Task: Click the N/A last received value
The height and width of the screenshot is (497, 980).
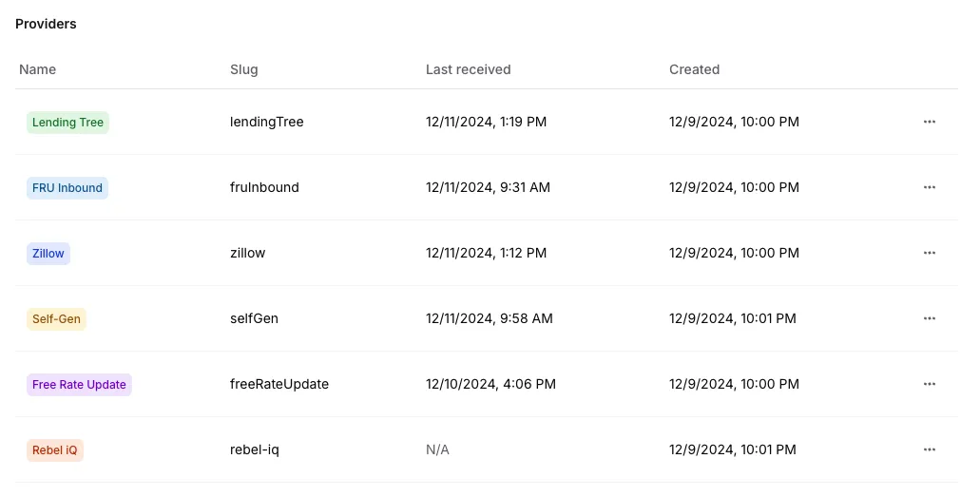Action: tap(437, 449)
